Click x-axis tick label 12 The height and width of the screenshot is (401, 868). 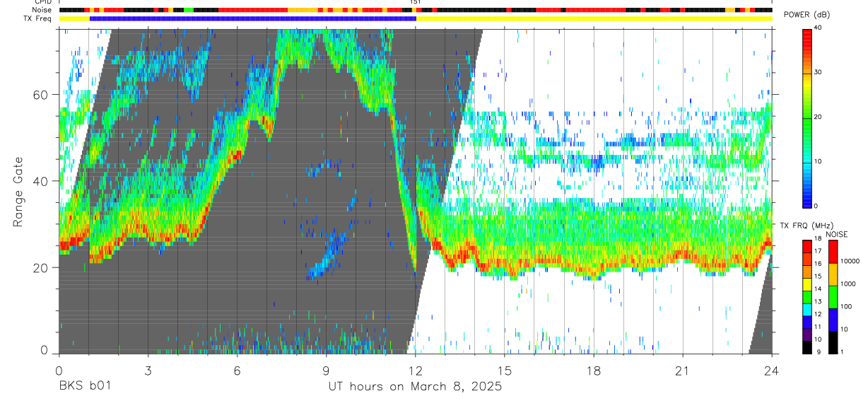(x=415, y=371)
